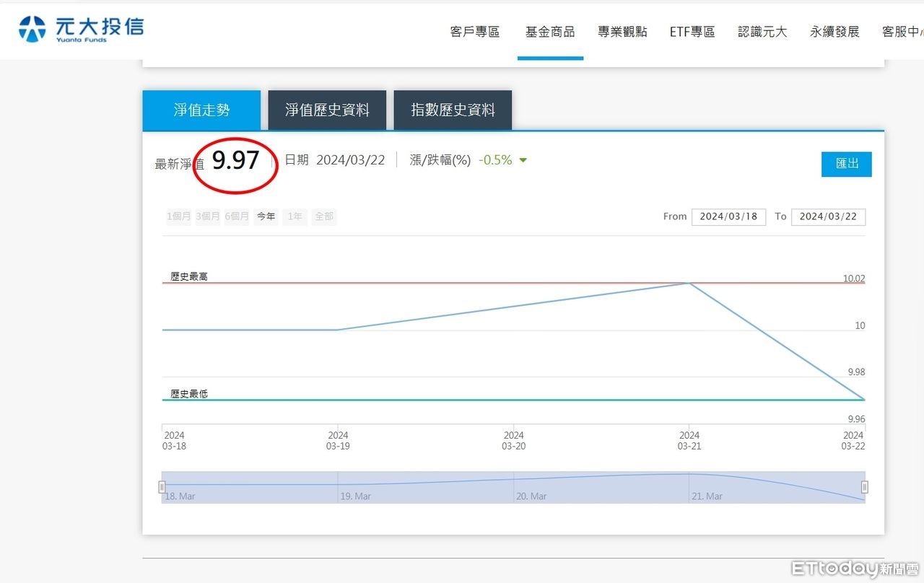
Task: Click the 匯出 export button
Action: pos(847,164)
